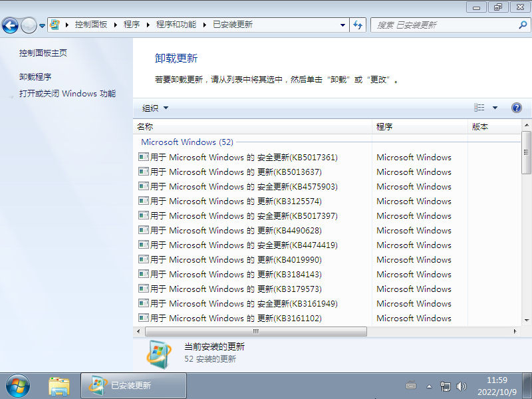The width and height of the screenshot is (532, 399).
Task: Click the volume speaker tray icon
Action: [462, 386]
